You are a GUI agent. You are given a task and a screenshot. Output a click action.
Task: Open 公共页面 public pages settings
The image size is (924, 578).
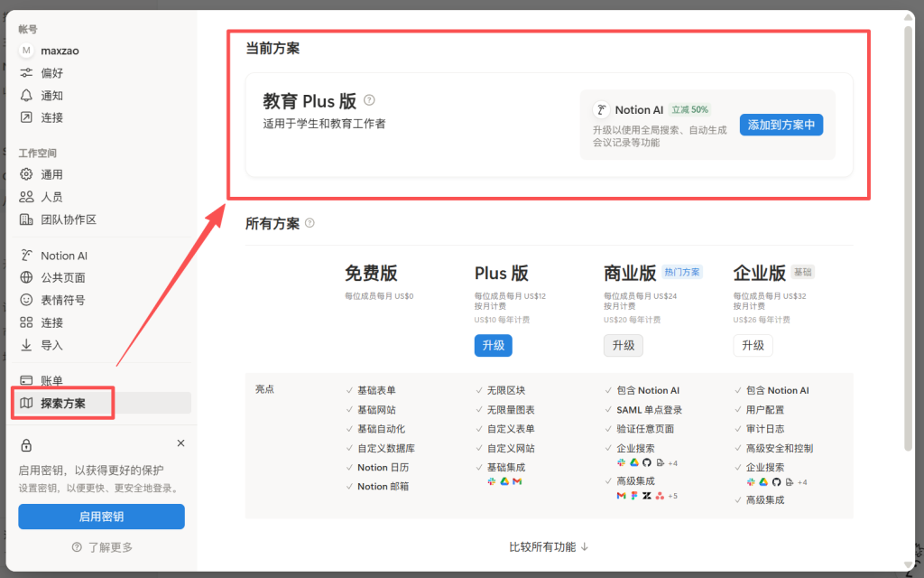pyautogui.click(x=62, y=278)
